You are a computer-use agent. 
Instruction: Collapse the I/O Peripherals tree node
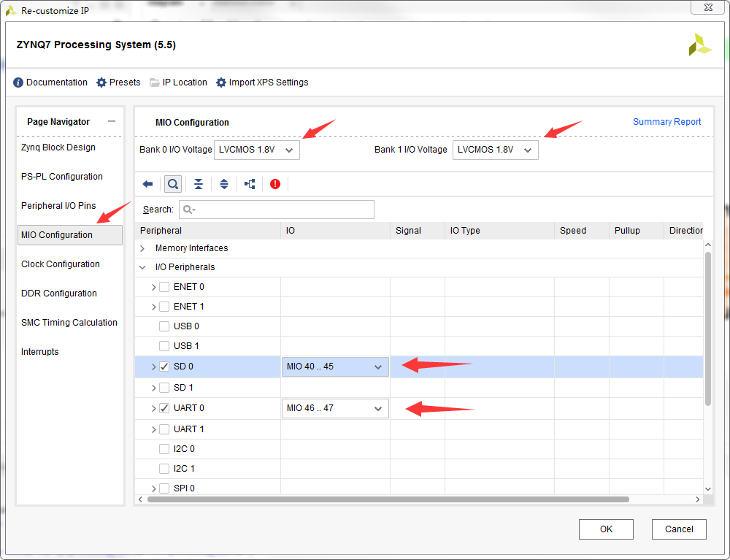pyautogui.click(x=142, y=267)
